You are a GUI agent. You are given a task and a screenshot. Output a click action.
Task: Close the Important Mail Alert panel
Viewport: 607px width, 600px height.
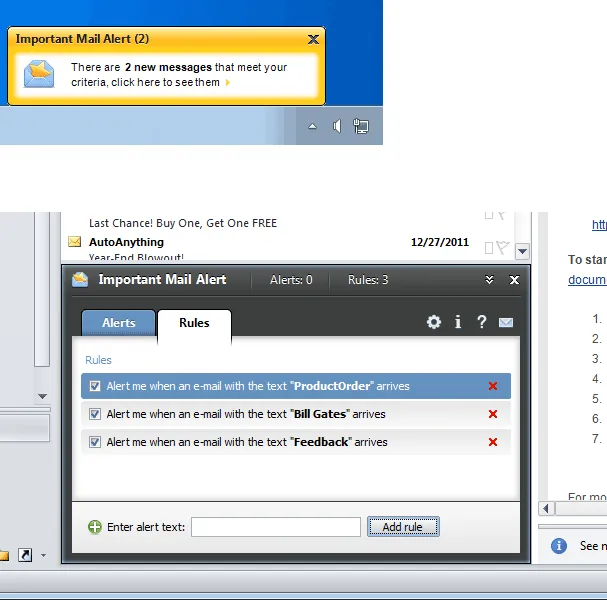point(514,279)
